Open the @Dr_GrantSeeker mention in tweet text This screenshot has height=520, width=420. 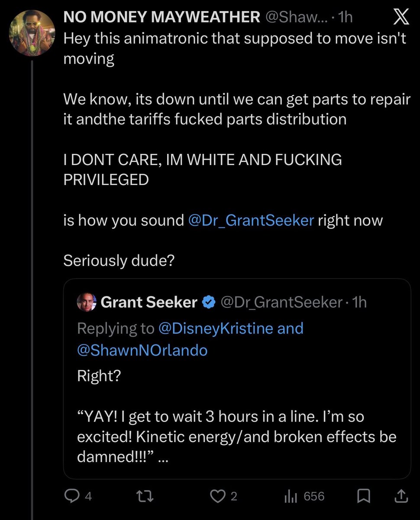coord(251,221)
